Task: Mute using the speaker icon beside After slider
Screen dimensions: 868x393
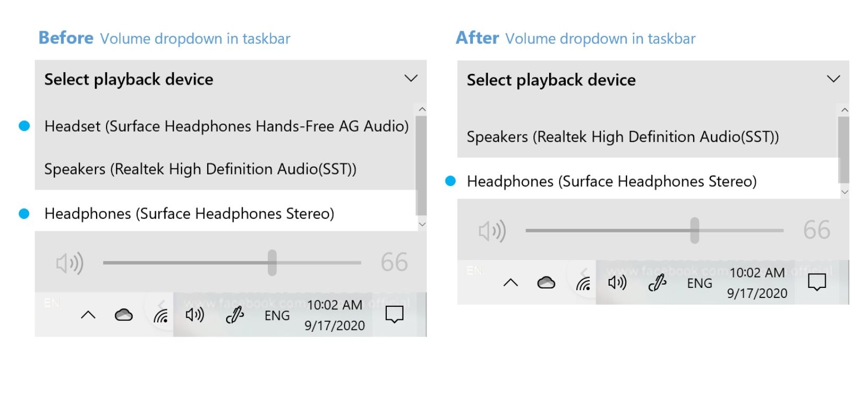Action: pyautogui.click(x=492, y=231)
